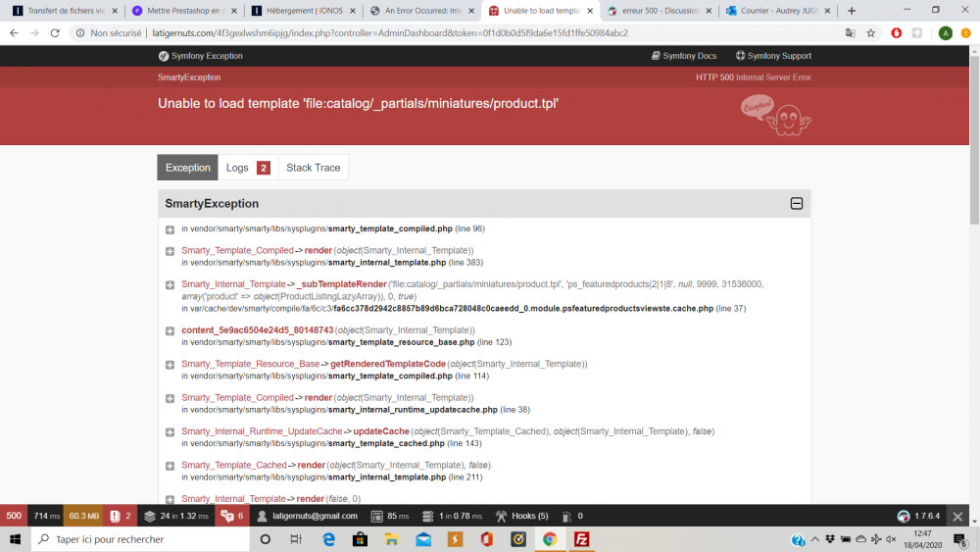Open the red Opera-style extension icon
This screenshot has height=552, width=980.
pyautogui.click(x=897, y=33)
